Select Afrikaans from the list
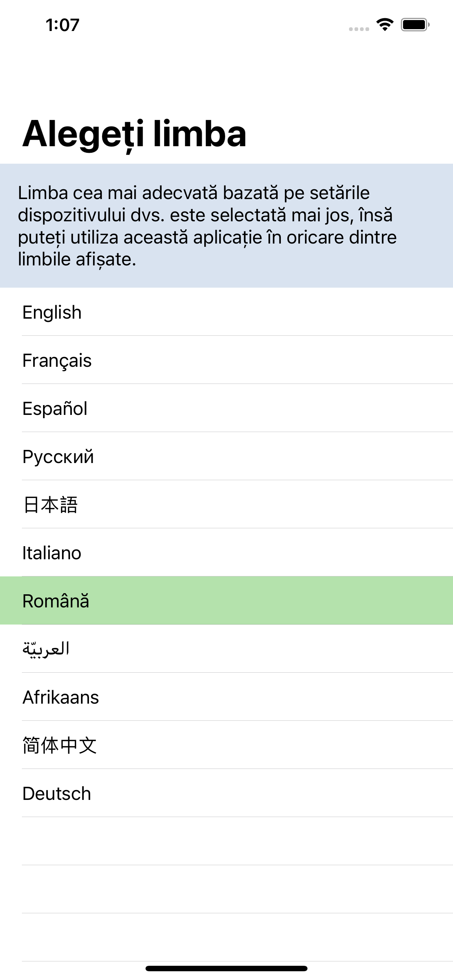Viewport: 453px width, 980px height. tap(226, 697)
